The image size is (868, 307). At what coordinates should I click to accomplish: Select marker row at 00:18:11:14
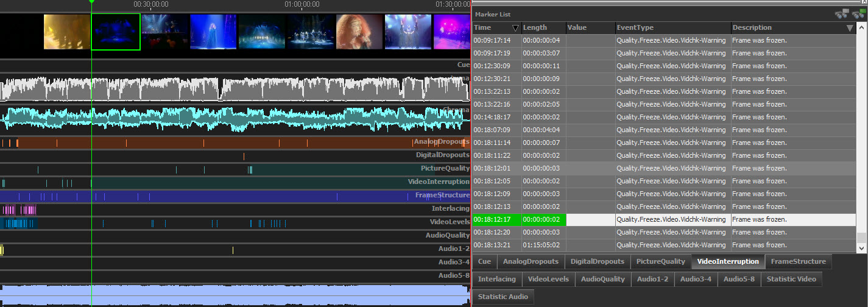pos(665,143)
